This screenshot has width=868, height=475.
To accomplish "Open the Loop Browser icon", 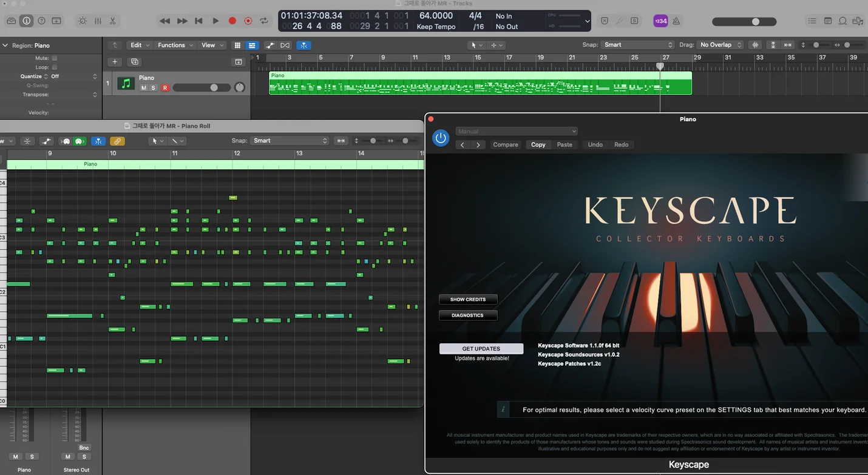I will click(843, 21).
